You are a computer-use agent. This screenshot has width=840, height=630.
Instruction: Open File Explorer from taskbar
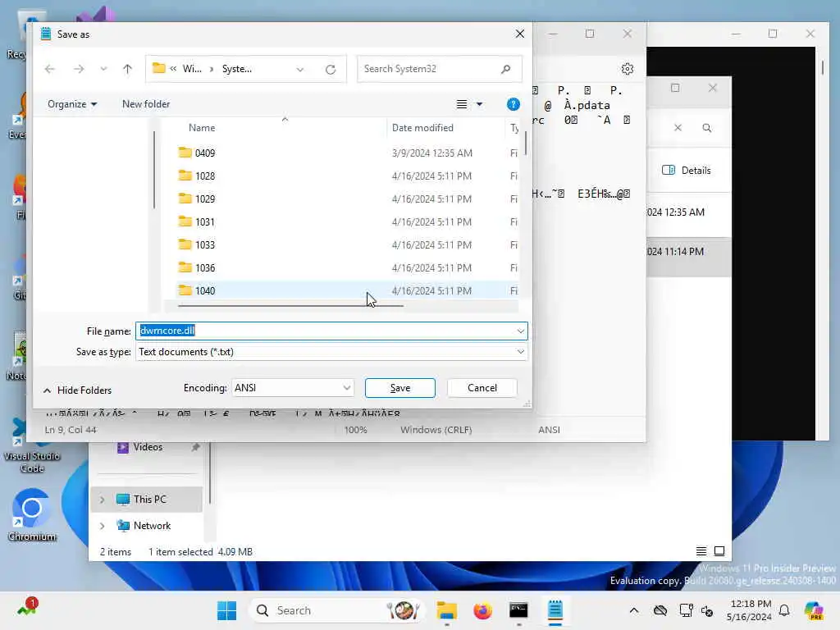tap(446, 610)
